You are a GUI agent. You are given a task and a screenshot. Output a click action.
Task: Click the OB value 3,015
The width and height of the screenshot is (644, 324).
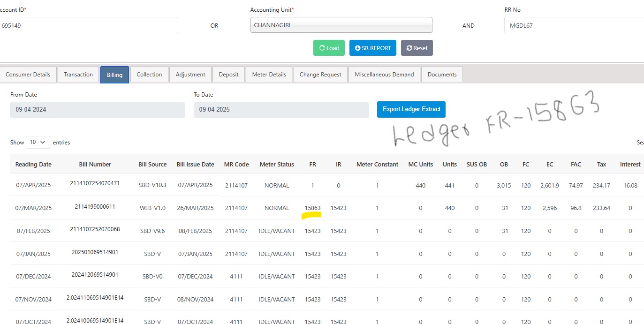click(x=504, y=186)
